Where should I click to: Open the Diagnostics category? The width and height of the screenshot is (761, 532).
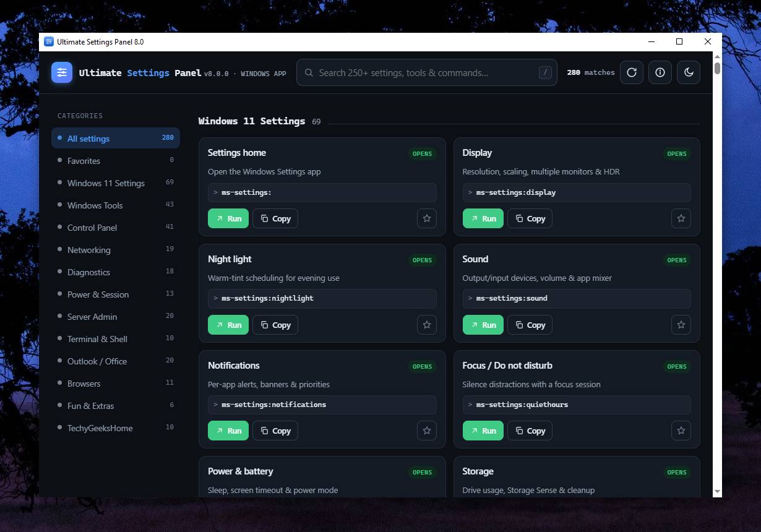coord(116,272)
